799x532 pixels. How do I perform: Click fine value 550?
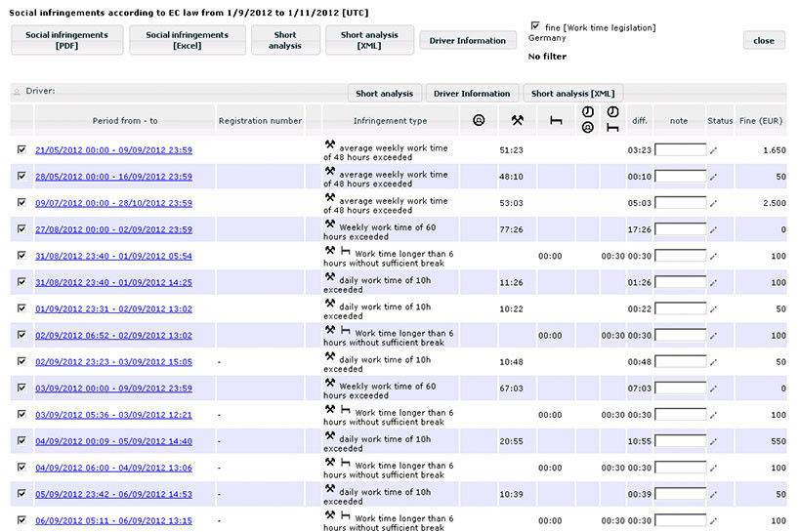point(778,441)
